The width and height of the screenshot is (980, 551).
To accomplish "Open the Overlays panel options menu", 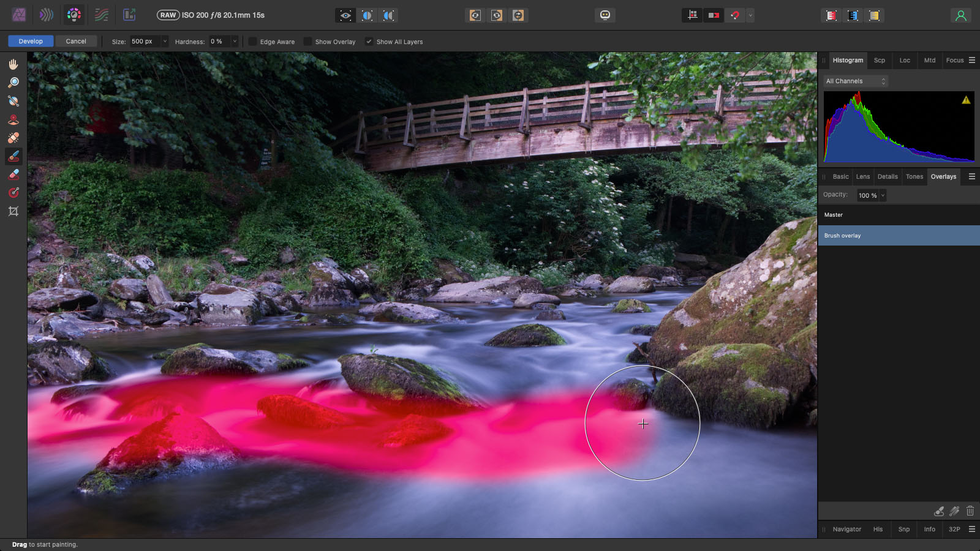I will pos(972,176).
